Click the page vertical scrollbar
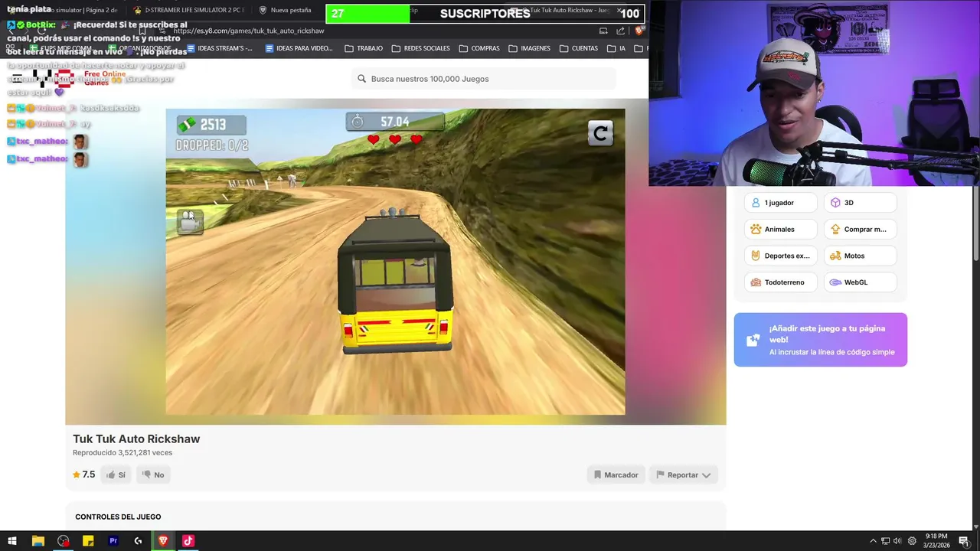 (x=975, y=224)
